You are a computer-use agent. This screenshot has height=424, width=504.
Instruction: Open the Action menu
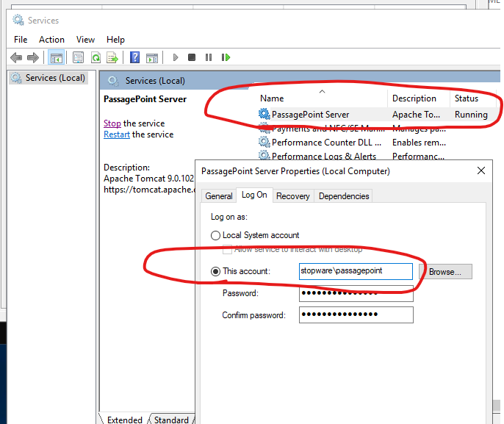51,40
